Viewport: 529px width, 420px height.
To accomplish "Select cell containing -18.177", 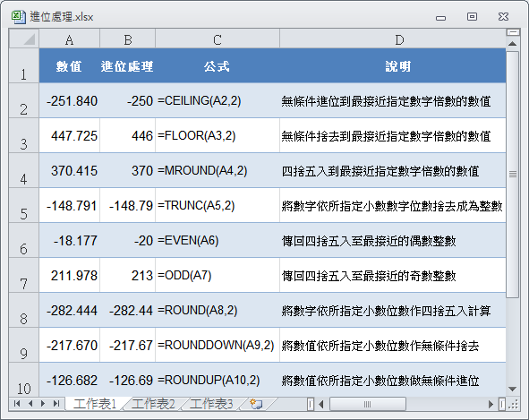I will (x=69, y=240).
